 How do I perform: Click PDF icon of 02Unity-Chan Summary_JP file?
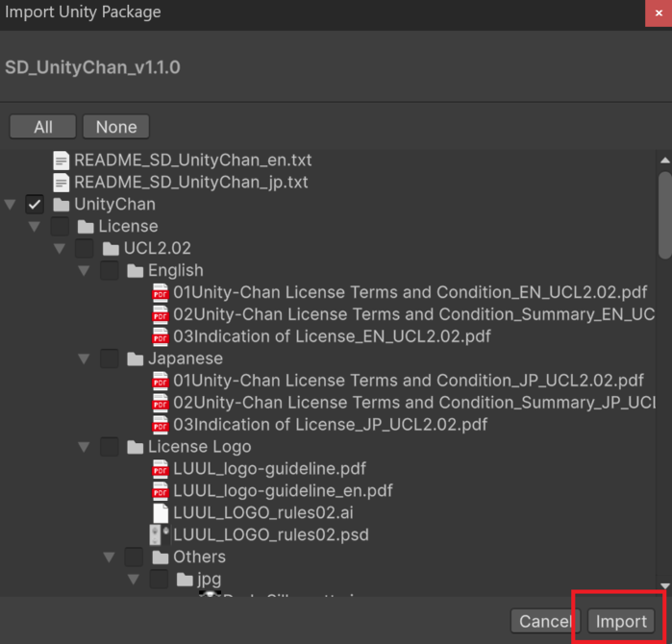click(x=161, y=403)
